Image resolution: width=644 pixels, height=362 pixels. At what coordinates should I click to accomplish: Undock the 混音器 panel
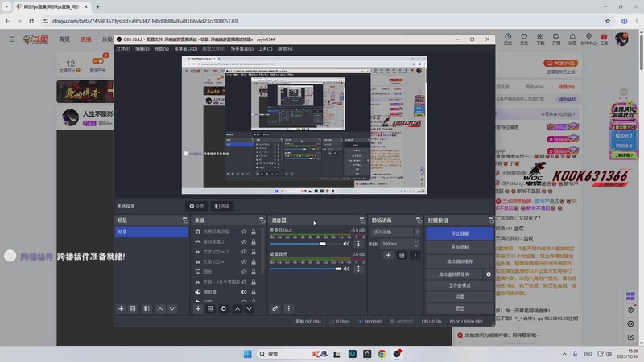pos(362,220)
